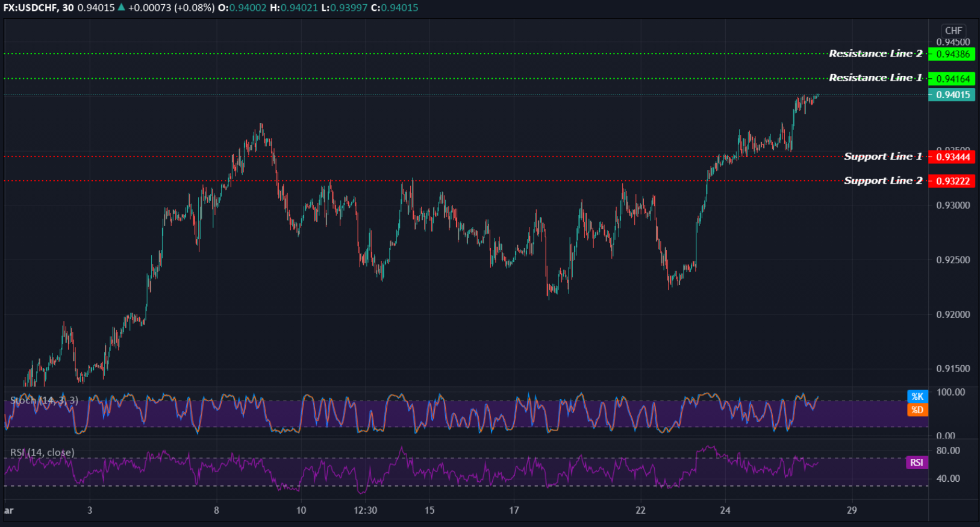Click date 15 on time axis

(429, 510)
